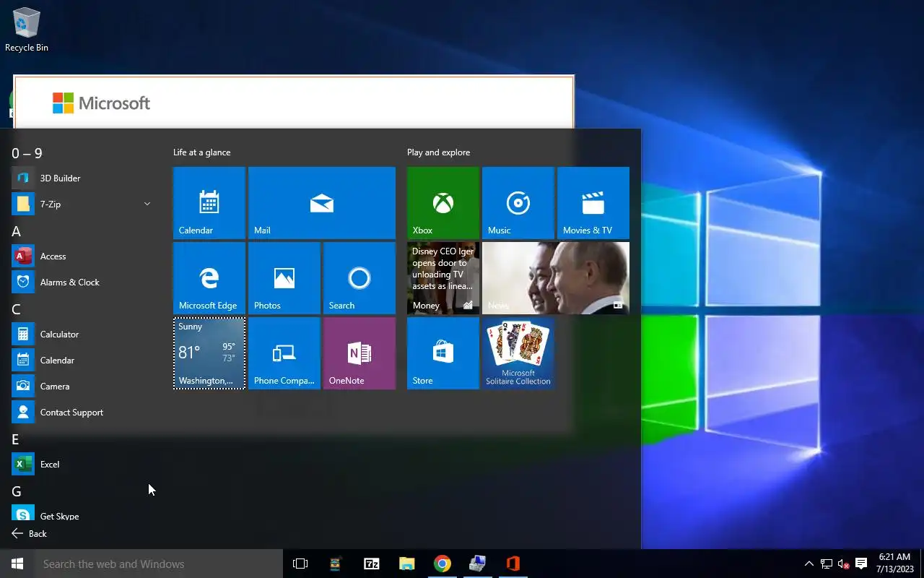Open Task View on the taskbar
The height and width of the screenshot is (578, 924).
click(300, 564)
